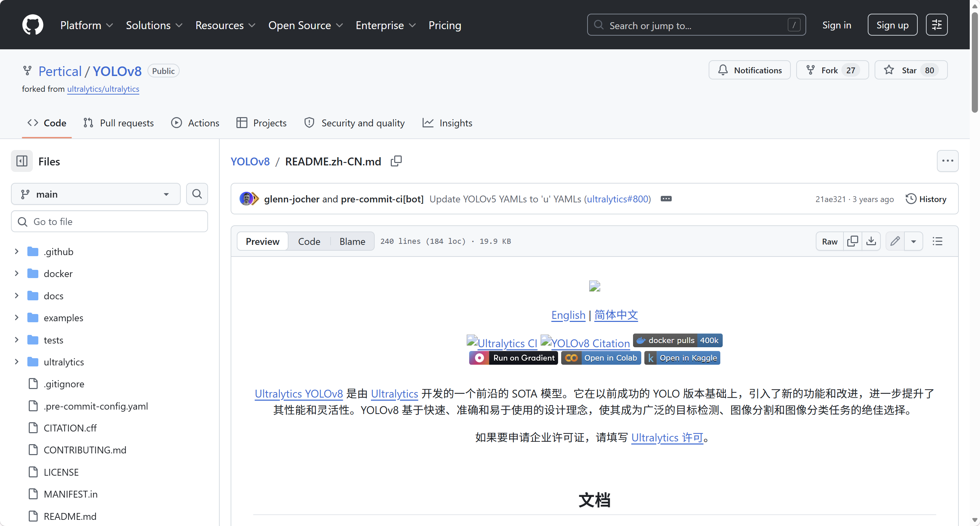Screen dimensions: 980x526
Task: Expand the tests folder
Action: coord(16,340)
